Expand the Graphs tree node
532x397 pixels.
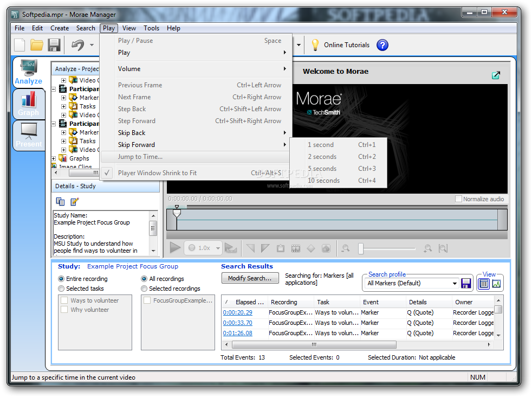54,158
